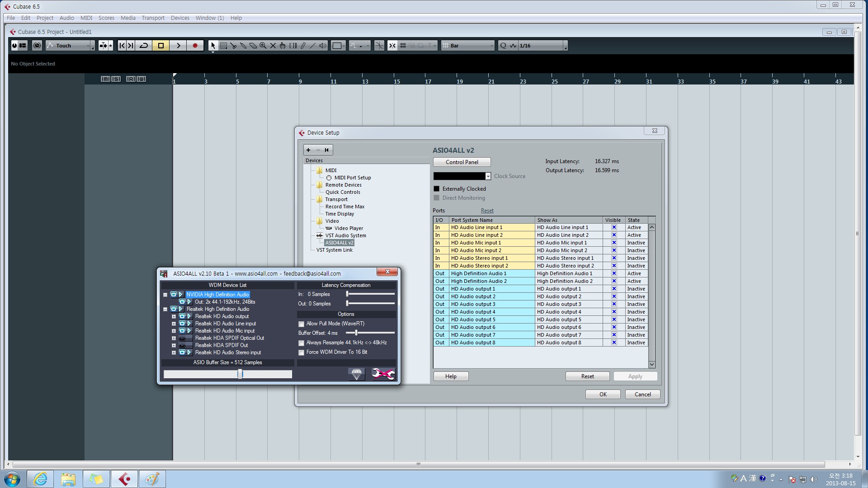Collapse NVIDIA High Definition Audio tree node
Viewport: 868px width, 488px height.
click(165, 295)
